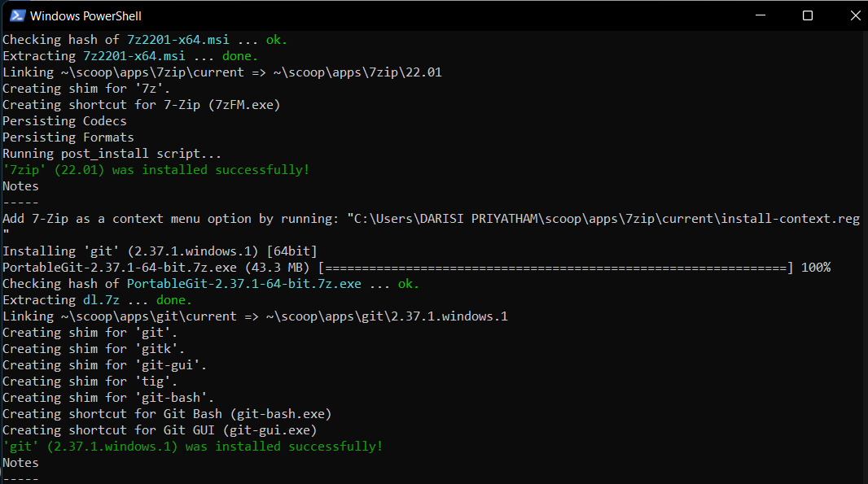Click the "Creating shortcut for 7-Zip (7zFM.exe)" line
Screen dimensions: 868x484
pyautogui.click(x=142, y=105)
